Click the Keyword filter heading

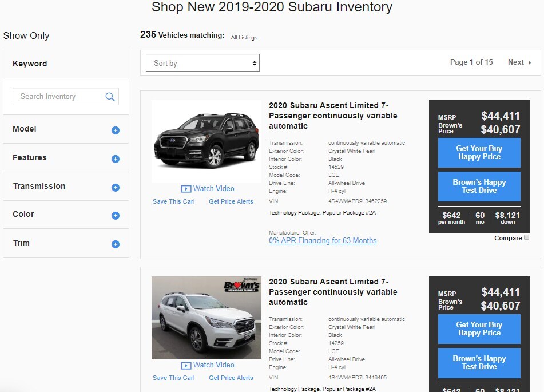(x=30, y=64)
